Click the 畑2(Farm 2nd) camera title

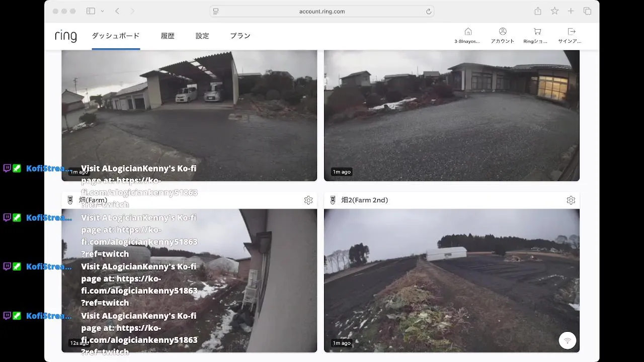(x=365, y=200)
